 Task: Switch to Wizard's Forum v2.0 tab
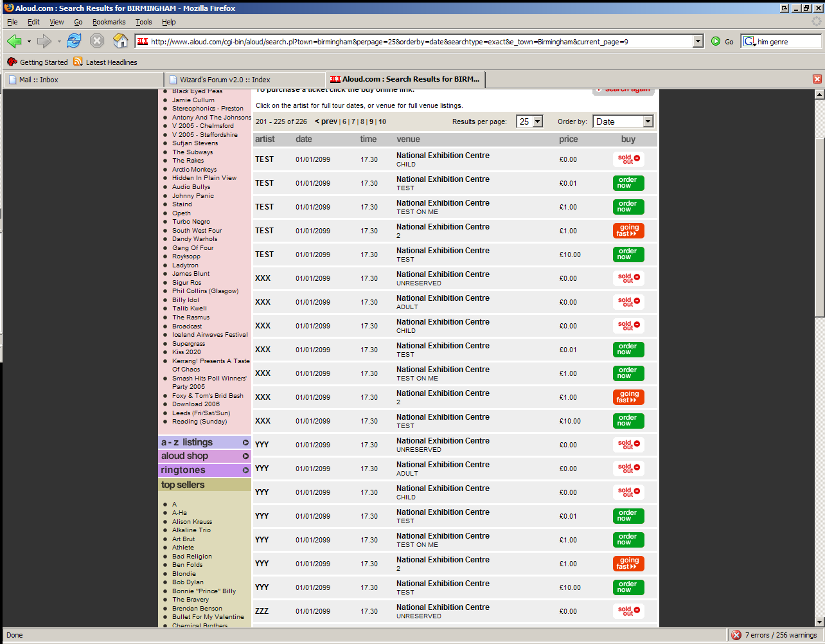coord(245,80)
